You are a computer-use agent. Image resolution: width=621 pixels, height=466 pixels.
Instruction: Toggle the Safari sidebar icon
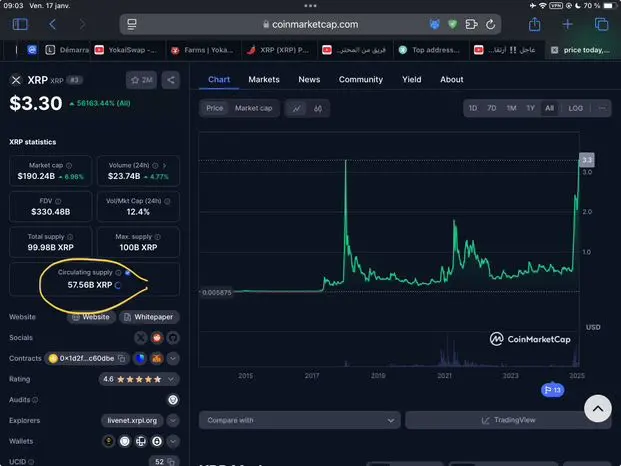(x=20, y=24)
